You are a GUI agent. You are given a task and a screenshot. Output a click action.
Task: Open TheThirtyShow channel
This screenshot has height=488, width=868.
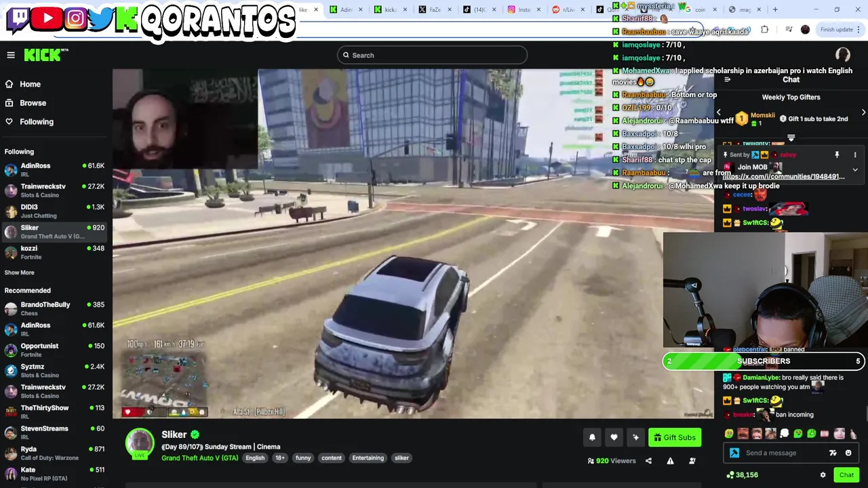point(54,411)
